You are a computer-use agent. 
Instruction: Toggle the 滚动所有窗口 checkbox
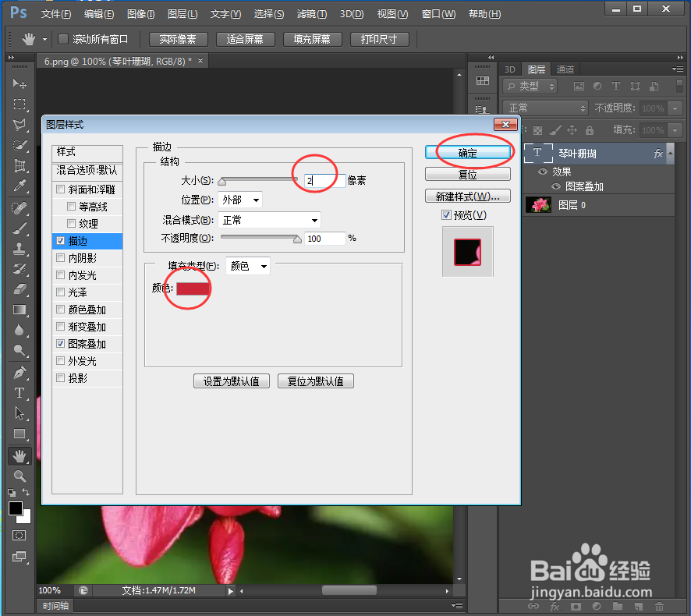(63, 39)
